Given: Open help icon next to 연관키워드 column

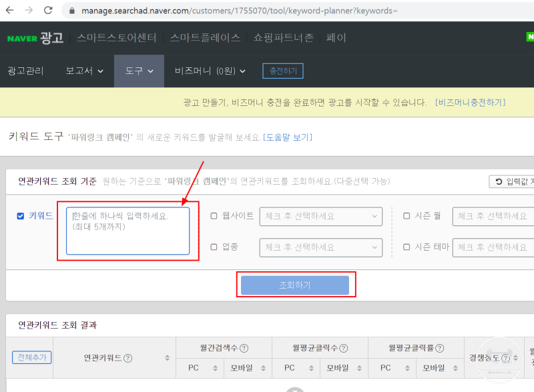Looking at the screenshot, I should [x=128, y=358].
